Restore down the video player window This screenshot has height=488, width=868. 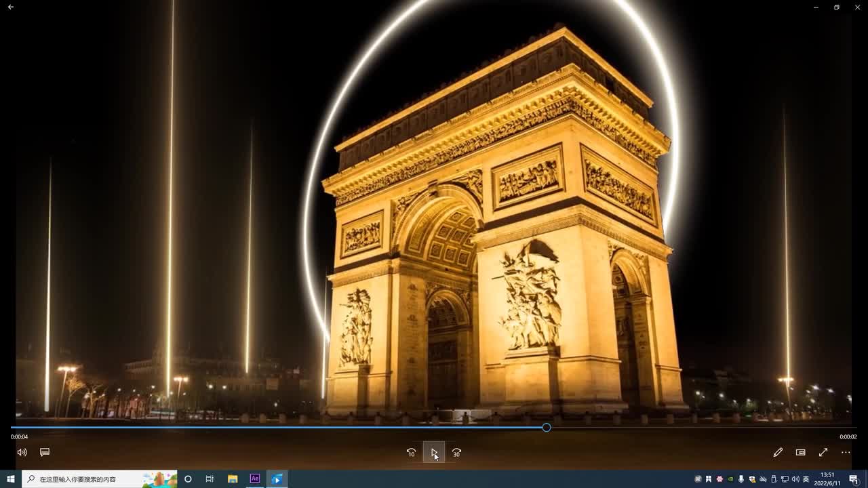click(837, 7)
